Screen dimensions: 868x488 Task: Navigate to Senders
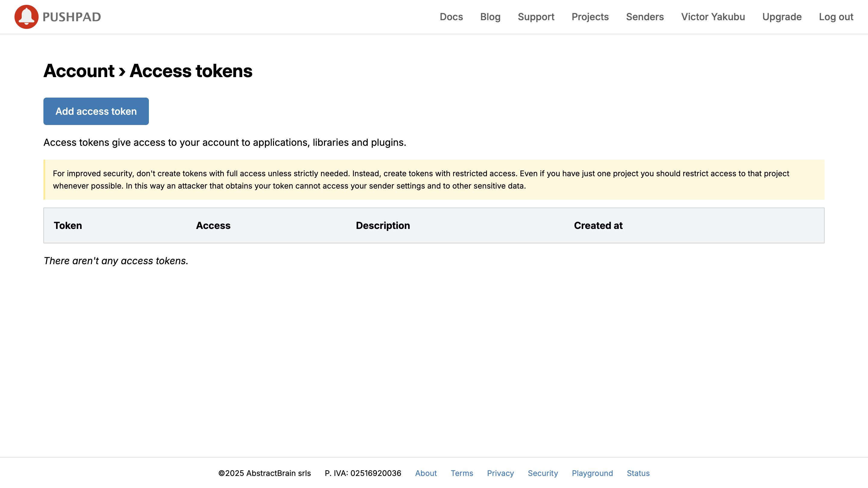click(645, 17)
